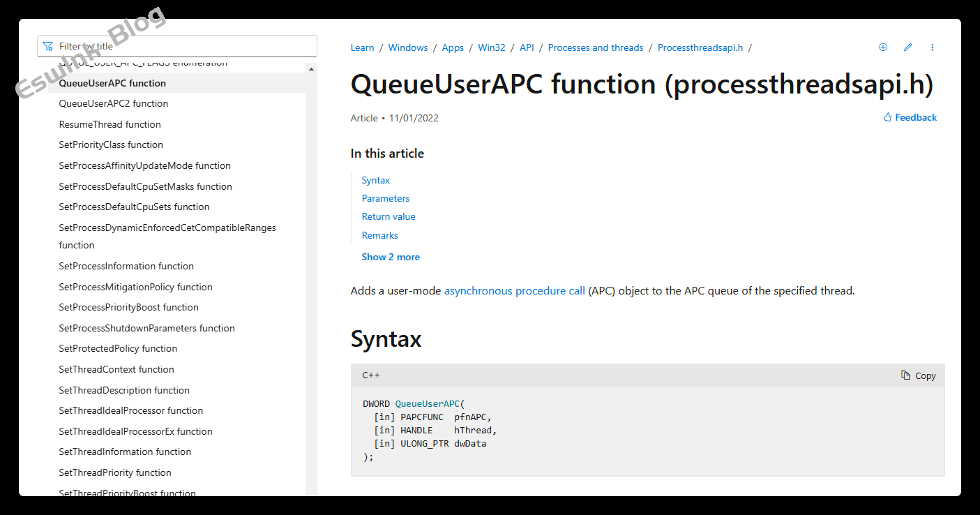Open SetProcessMitigationPolicy function page
Screen dimensions: 980x515
click(135, 287)
